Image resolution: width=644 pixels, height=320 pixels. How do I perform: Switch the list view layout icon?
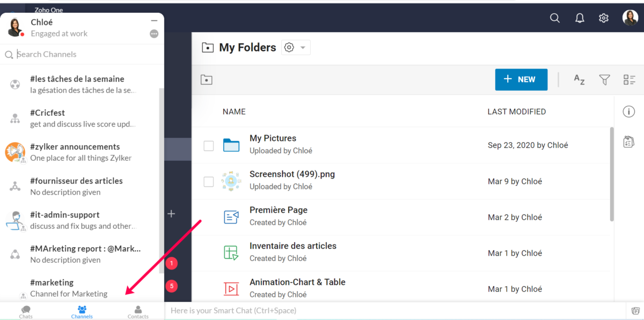click(630, 80)
